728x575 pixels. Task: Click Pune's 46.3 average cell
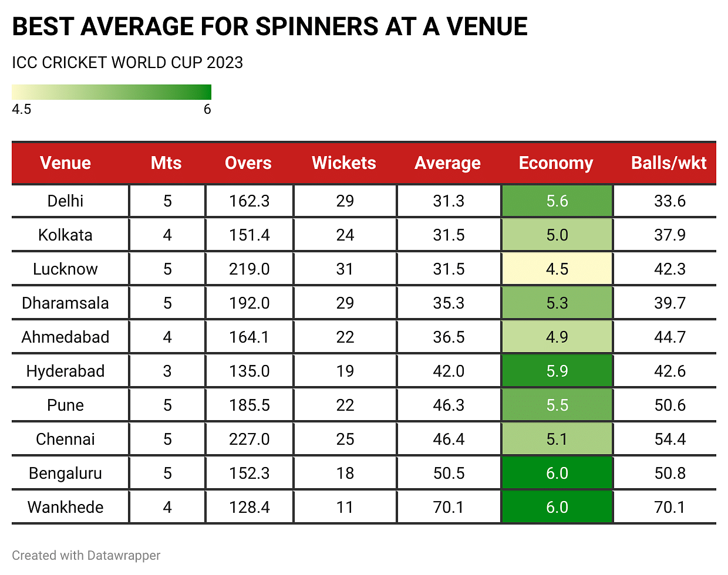pyautogui.click(x=449, y=405)
